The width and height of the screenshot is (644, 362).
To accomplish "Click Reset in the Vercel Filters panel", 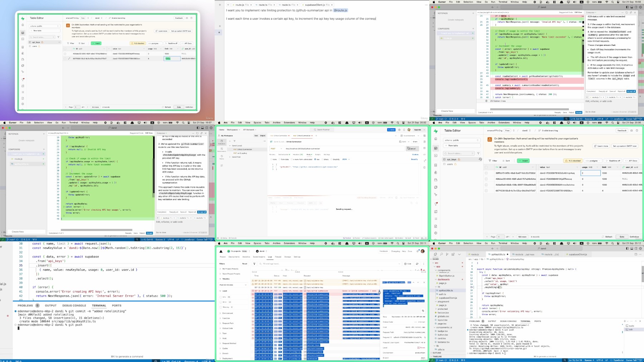I will pos(245,264).
